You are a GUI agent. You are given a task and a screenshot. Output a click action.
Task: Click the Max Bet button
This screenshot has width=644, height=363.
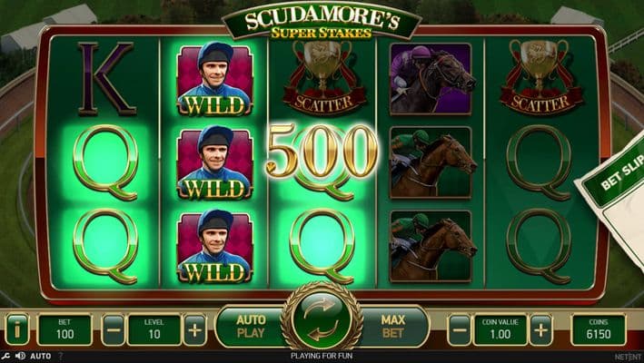(393, 327)
